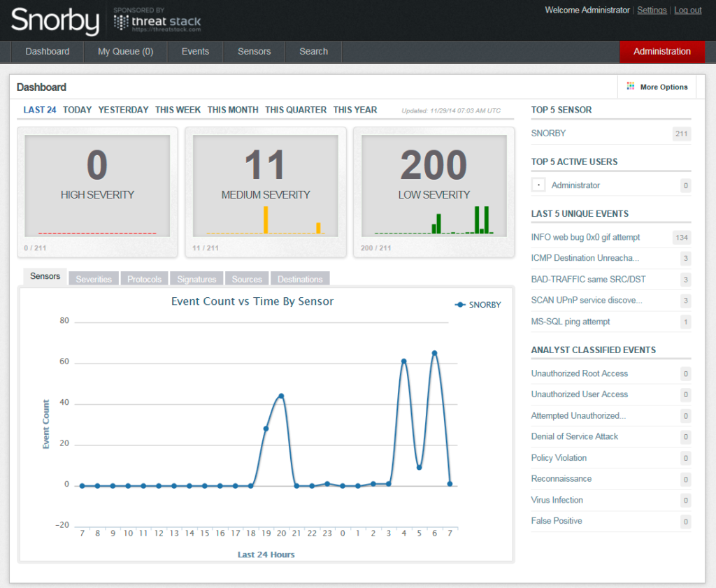Open MS-SQL ping attempt event

click(x=571, y=322)
